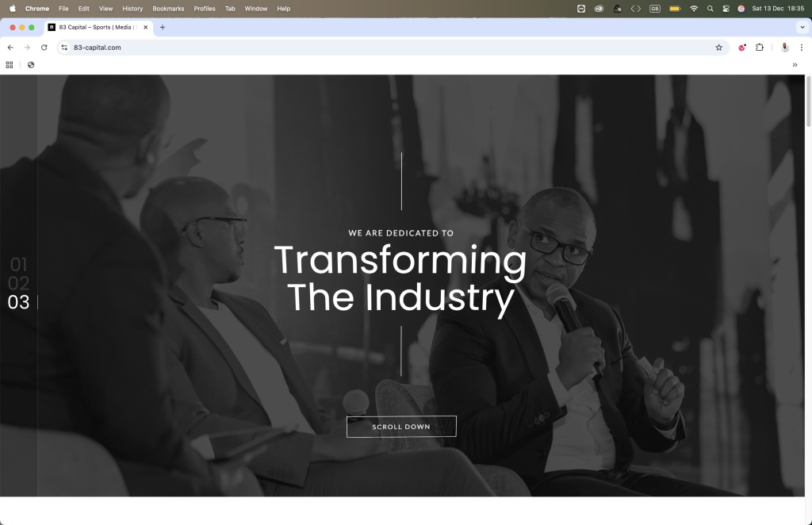
Task: Open the Chrome Extensions puzzle icon
Action: tap(759, 48)
